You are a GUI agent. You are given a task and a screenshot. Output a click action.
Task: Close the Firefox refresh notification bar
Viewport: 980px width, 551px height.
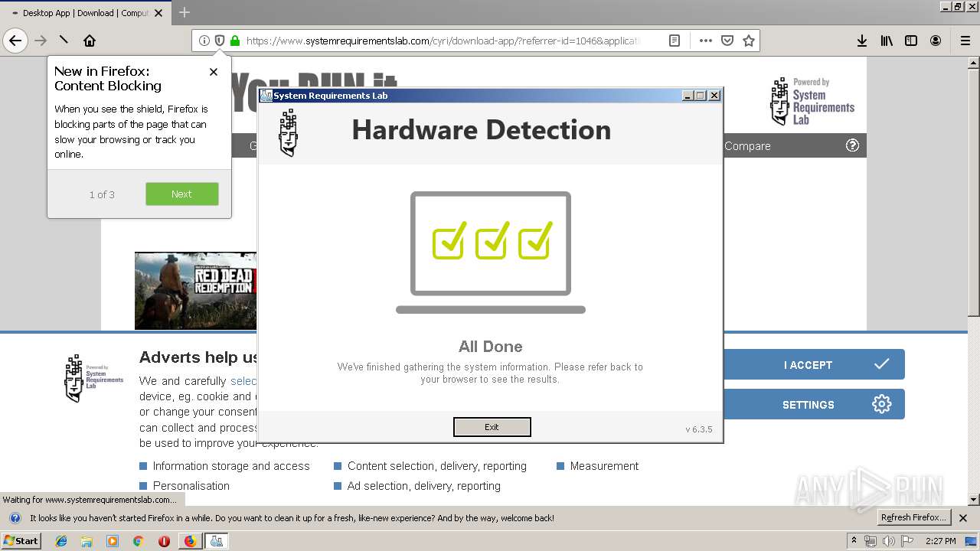point(963,518)
